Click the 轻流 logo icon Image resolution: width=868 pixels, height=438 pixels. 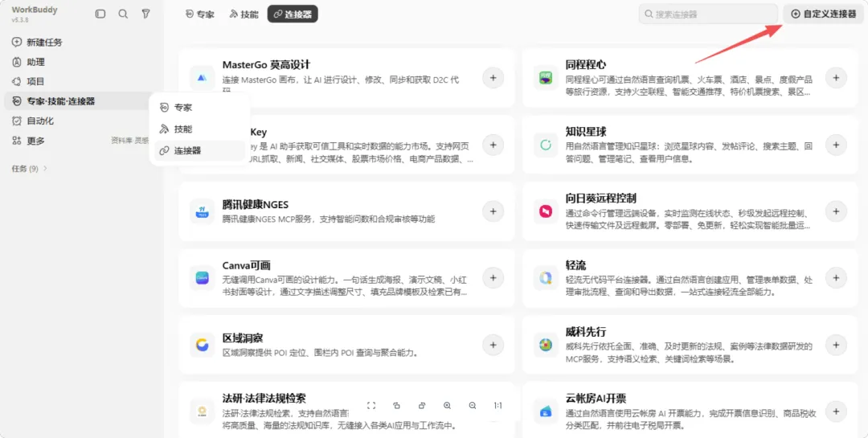pyautogui.click(x=546, y=278)
